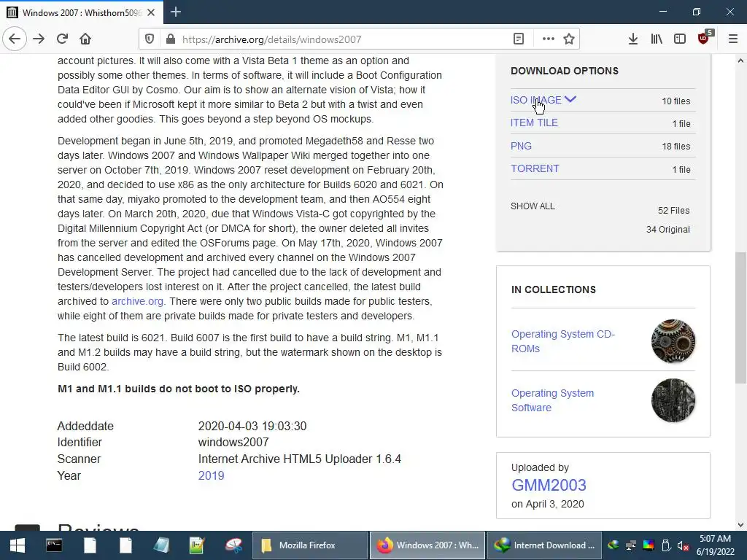Reload the current page
The width and height of the screenshot is (747, 560).
point(62,39)
